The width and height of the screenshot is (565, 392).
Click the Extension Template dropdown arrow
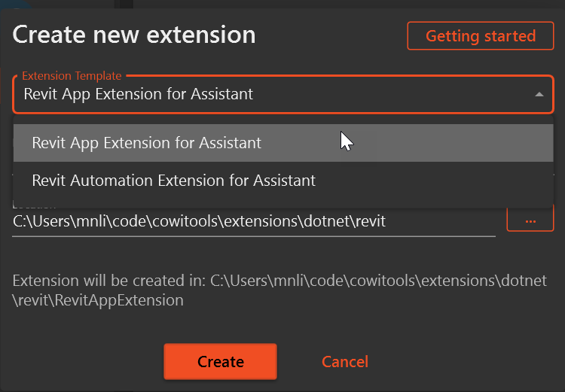(x=539, y=95)
